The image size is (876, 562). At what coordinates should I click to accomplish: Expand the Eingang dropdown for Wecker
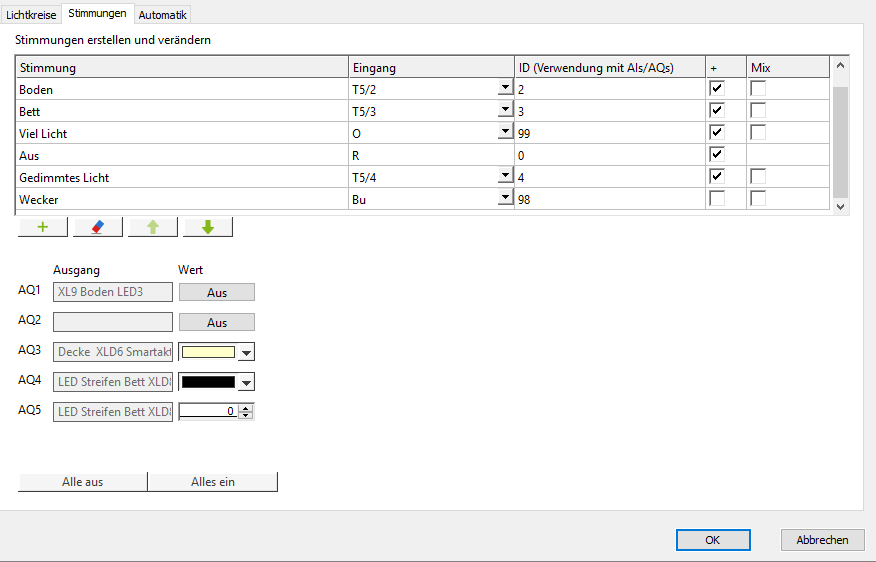tap(505, 199)
